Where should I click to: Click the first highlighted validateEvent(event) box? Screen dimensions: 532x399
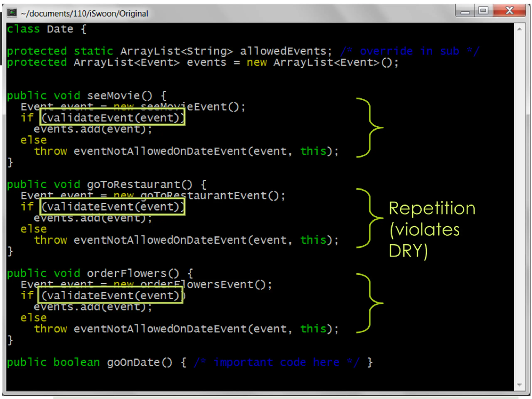112,117
